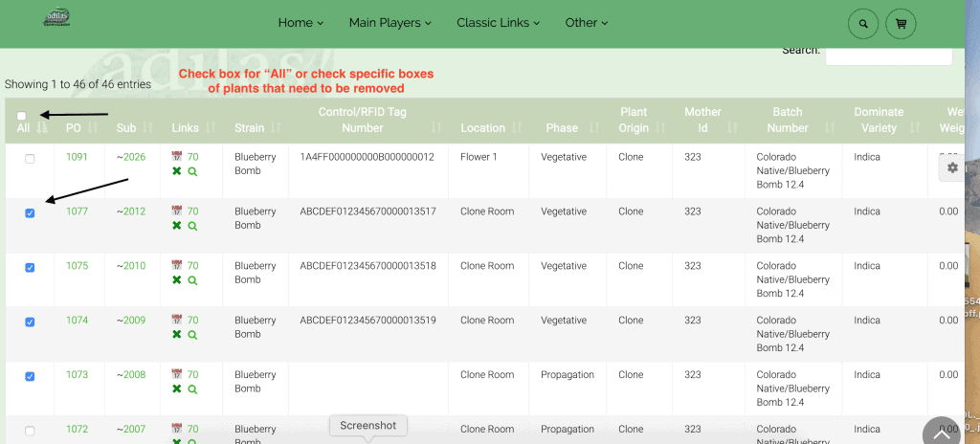Screen dimensions: 980x444
Task: Expand the Main Players menu
Action: 390,23
